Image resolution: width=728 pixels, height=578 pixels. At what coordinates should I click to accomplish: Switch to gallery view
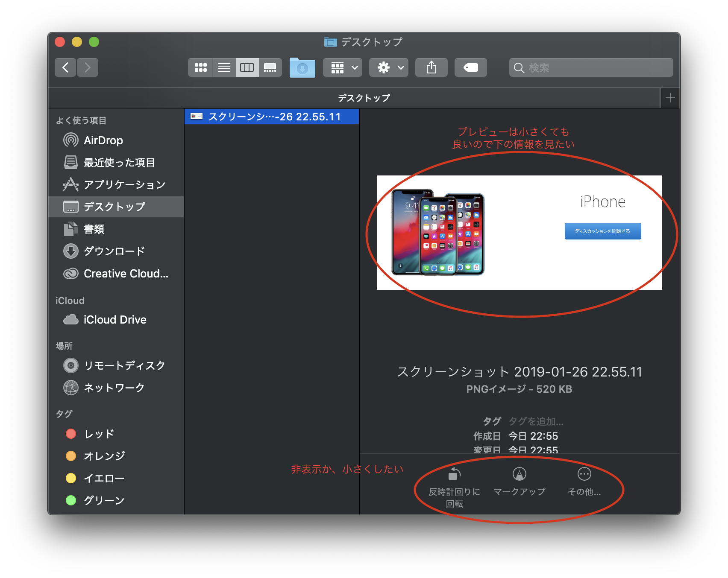(x=270, y=67)
